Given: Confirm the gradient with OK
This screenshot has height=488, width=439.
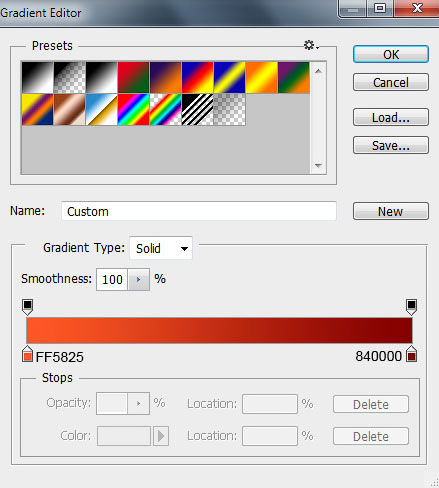Looking at the screenshot, I should [x=391, y=54].
